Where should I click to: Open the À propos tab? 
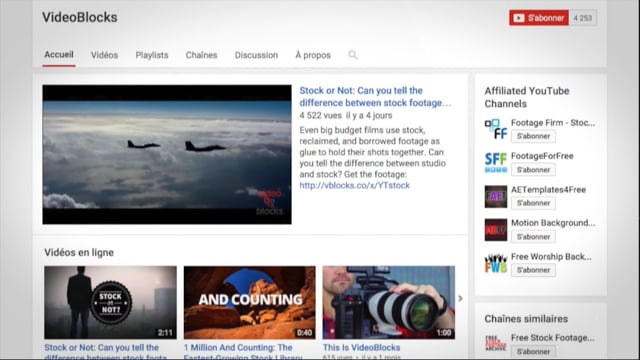click(313, 55)
